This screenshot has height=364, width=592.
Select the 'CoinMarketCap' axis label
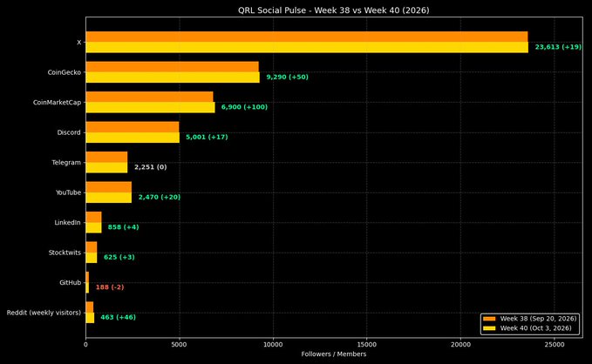57,102
